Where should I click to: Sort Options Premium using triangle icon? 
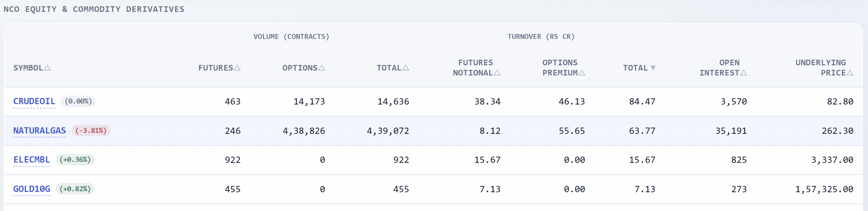point(582,73)
